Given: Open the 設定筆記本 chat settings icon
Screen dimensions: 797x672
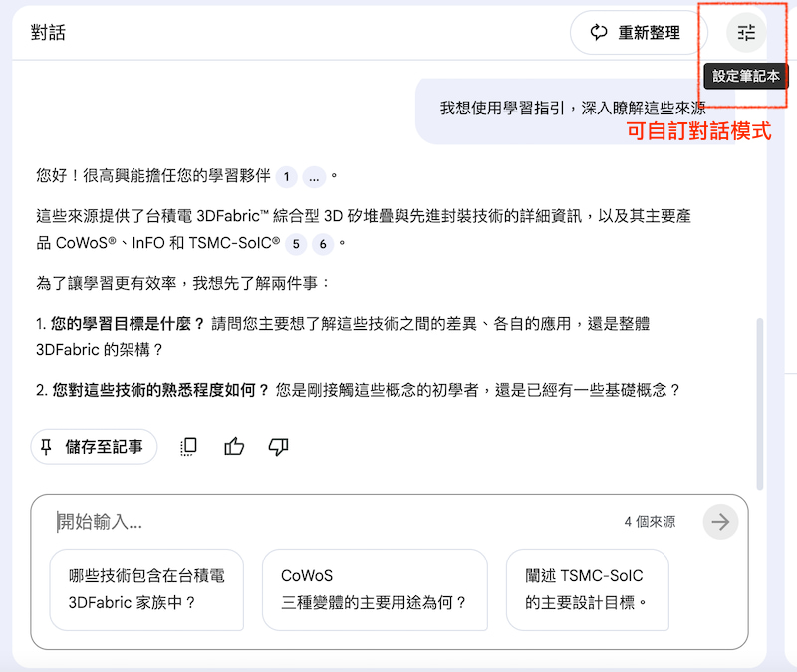Looking at the screenshot, I should point(745,33).
